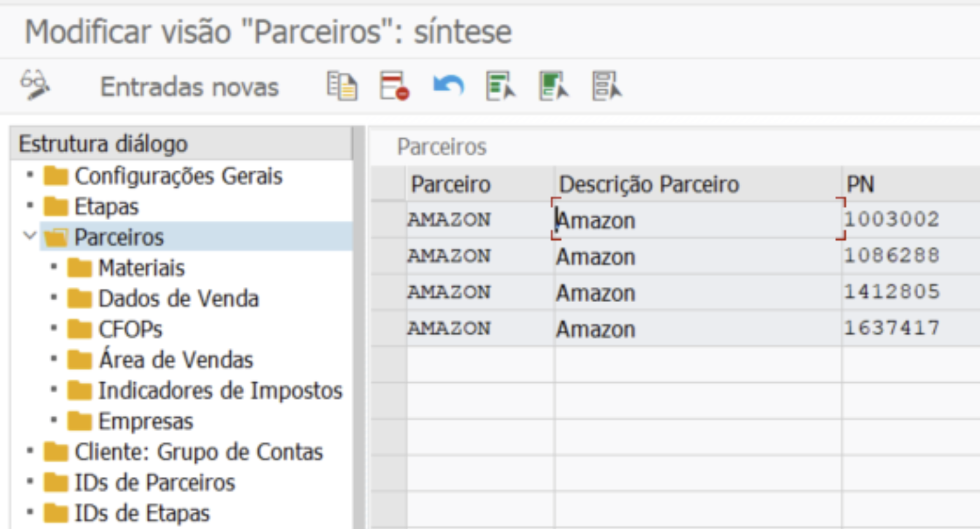Open the Materiais folder
Screen dimensions: 980x529
pyautogui.click(x=141, y=268)
